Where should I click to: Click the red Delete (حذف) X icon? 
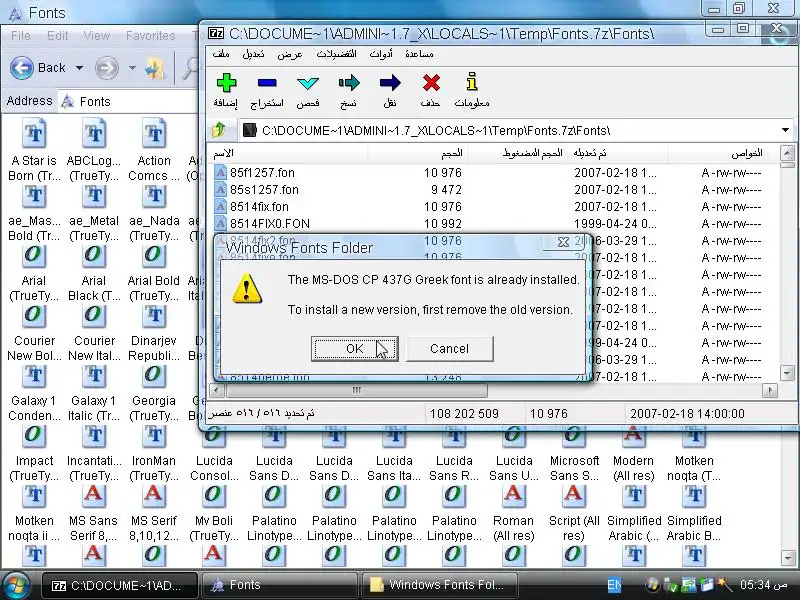(431, 83)
